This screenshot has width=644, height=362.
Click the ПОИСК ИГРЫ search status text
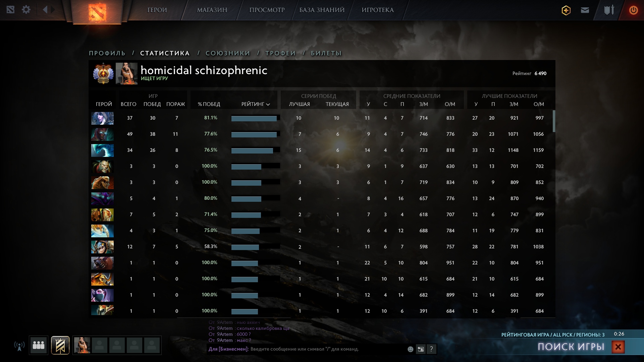[571, 347]
